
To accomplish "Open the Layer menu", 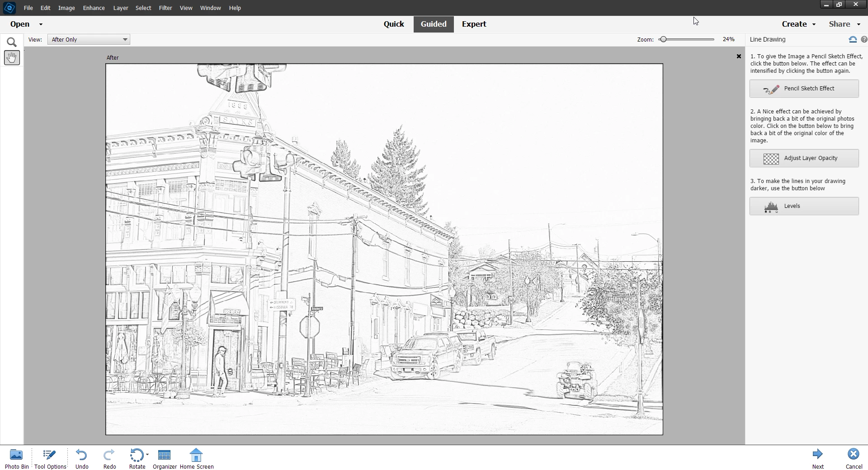I will [120, 8].
